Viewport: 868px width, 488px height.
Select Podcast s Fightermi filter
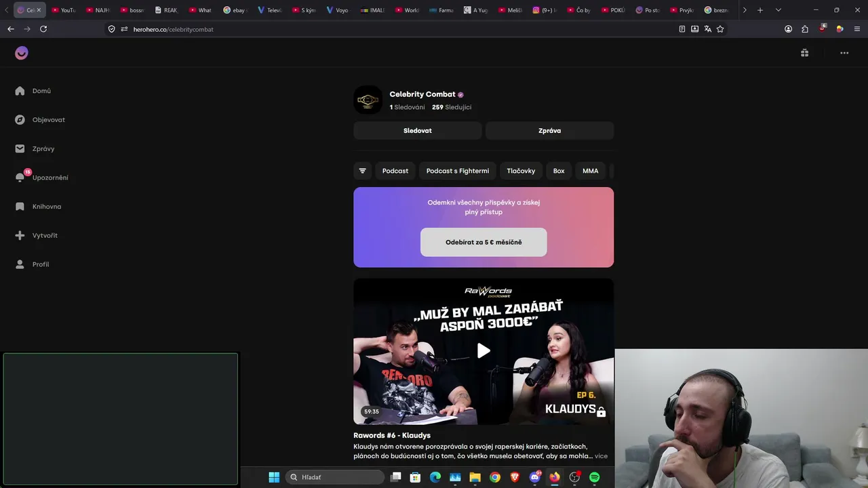(x=458, y=171)
